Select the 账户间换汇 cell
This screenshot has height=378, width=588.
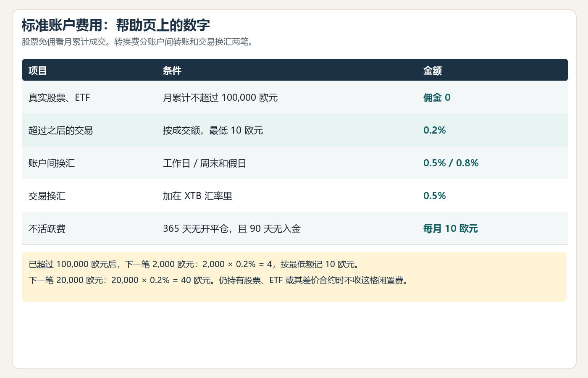pos(52,163)
